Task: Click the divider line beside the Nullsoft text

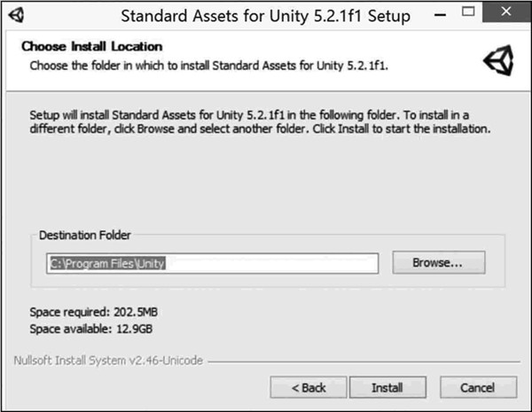Action: pyautogui.click(x=355, y=361)
